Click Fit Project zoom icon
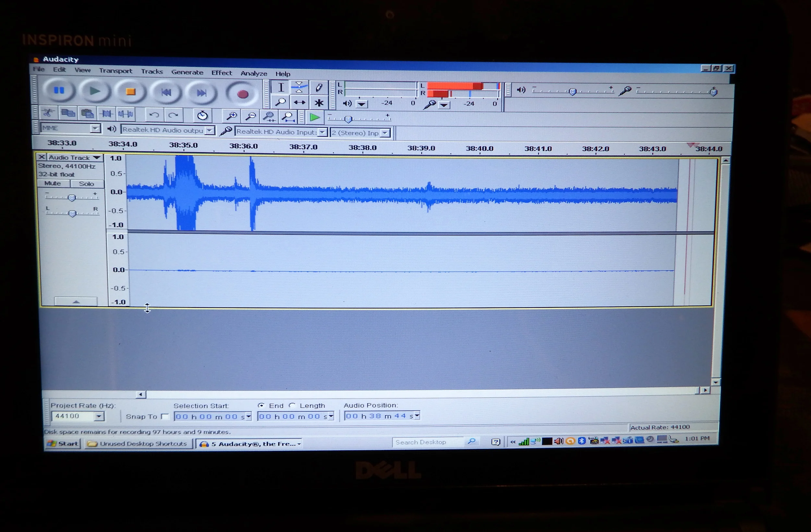This screenshot has height=532, width=811. coord(288,117)
